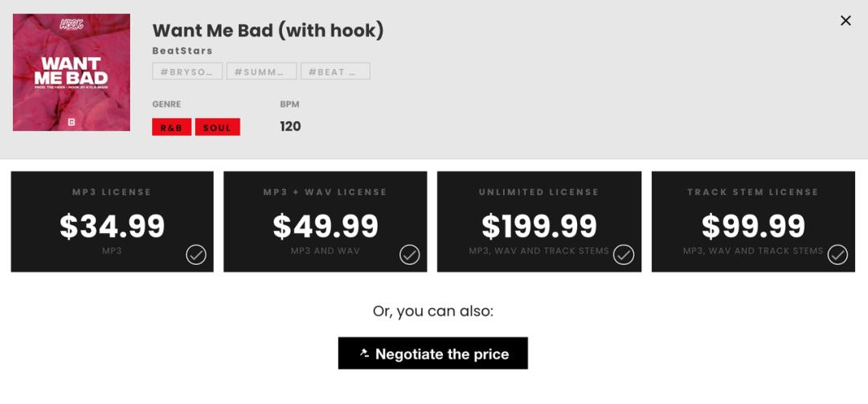Image resolution: width=868 pixels, height=404 pixels.
Task: Open the #SUMM hashtag tag
Action: [x=261, y=71]
